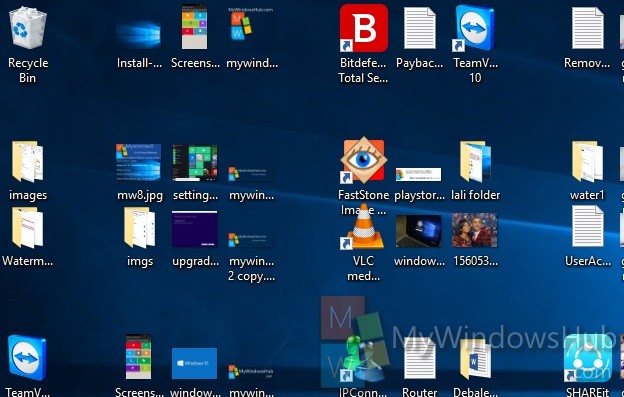Select the Router text document icon
Viewport: 624px width, 397px height.
coord(419,358)
